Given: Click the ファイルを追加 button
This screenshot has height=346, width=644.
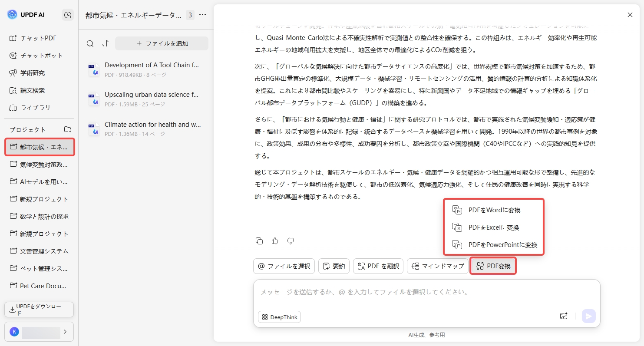Looking at the screenshot, I should tap(162, 43).
